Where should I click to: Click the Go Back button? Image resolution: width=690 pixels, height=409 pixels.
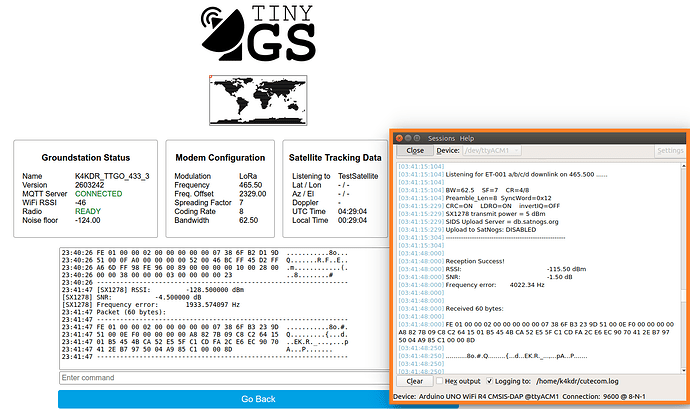pyautogui.click(x=258, y=399)
